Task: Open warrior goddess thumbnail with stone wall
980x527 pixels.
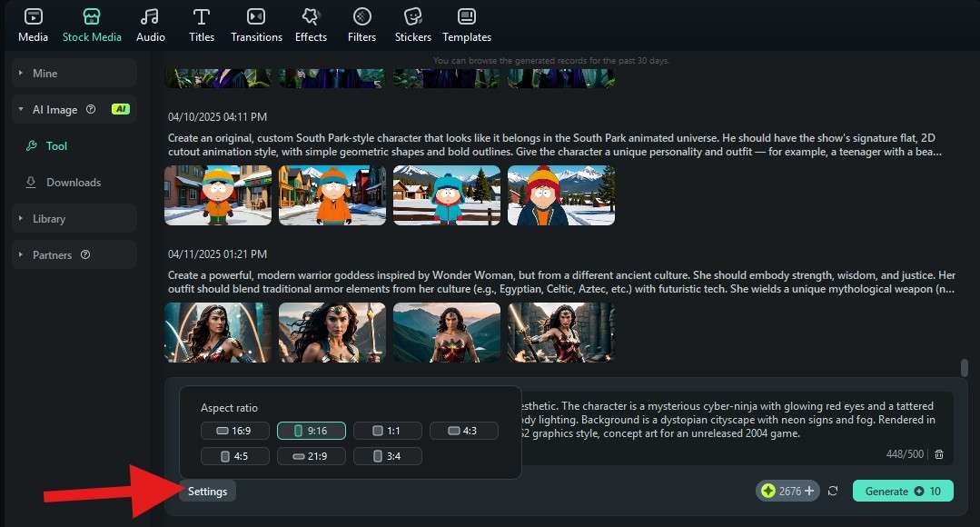Action: (561, 333)
